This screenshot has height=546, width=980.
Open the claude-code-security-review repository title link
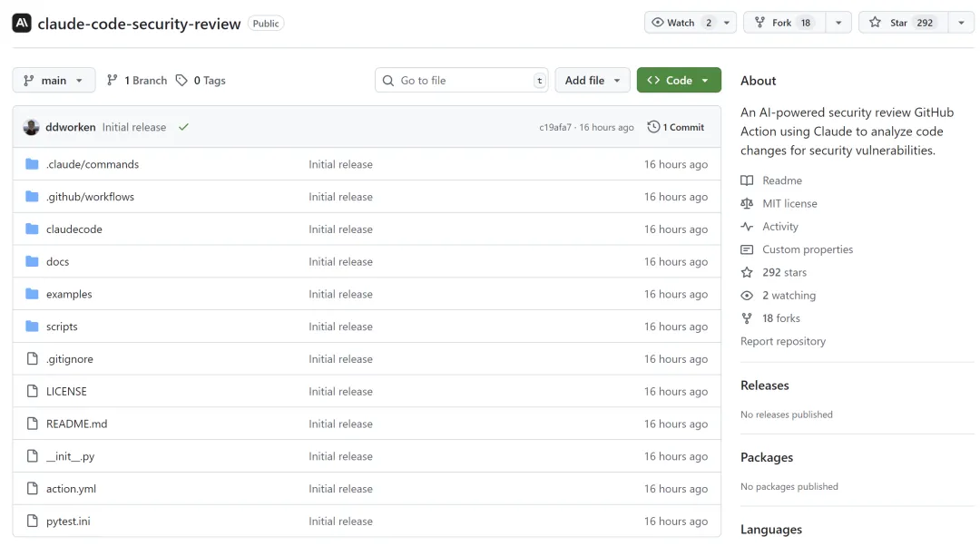coord(139,24)
